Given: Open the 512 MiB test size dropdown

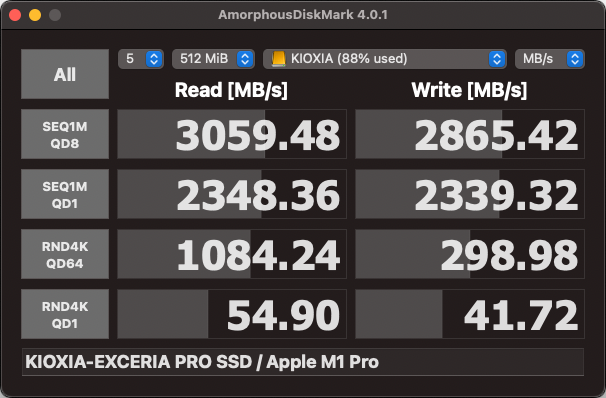Looking at the screenshot, I should point(213,59).
